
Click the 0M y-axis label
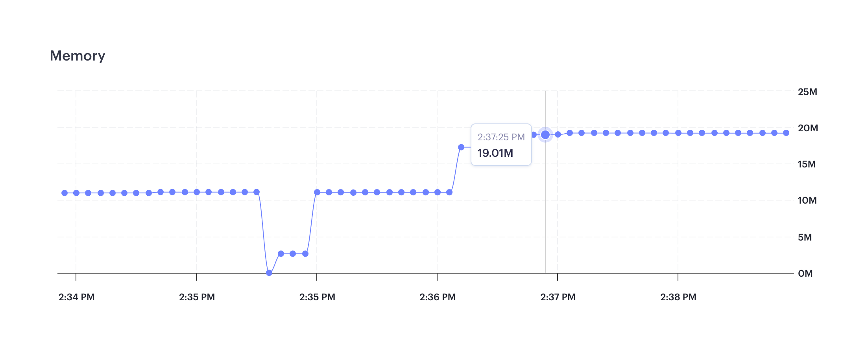[x=805, y=274]
